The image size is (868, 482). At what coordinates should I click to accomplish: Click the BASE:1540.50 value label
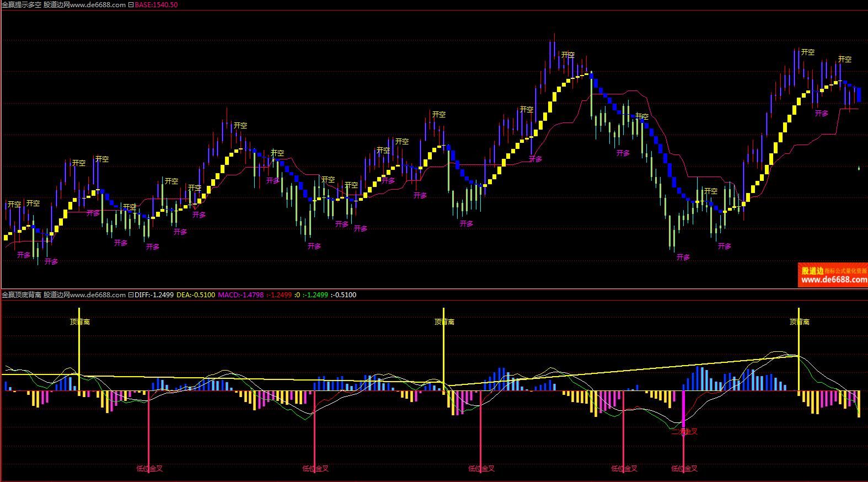pos(156,5)
